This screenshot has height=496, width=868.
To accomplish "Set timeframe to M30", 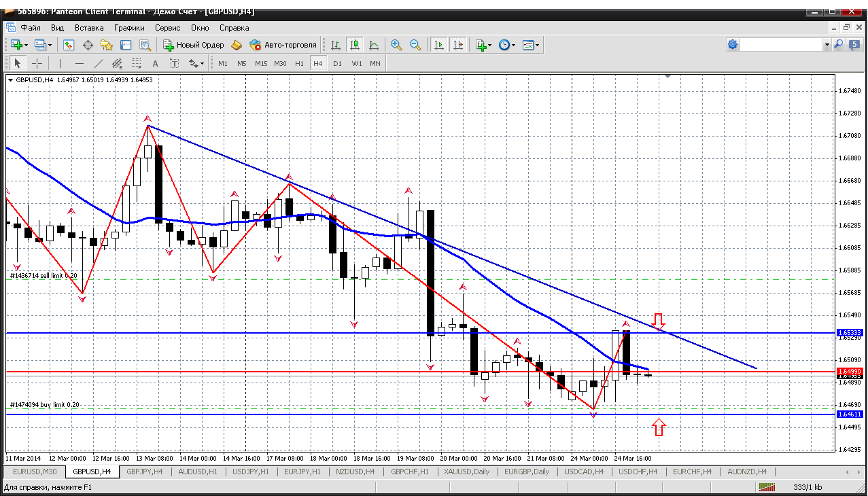I will click(280, 63).
